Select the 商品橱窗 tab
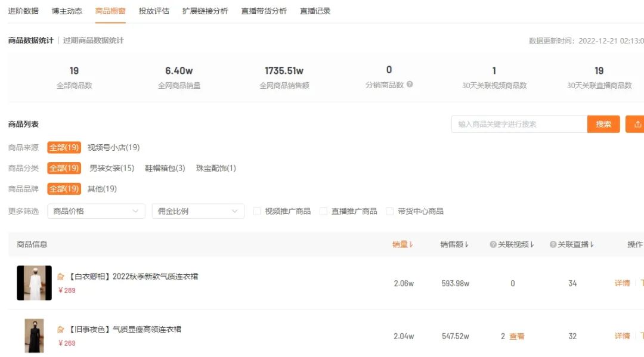This screenshot has height=357, width=644. pos(110,11)
